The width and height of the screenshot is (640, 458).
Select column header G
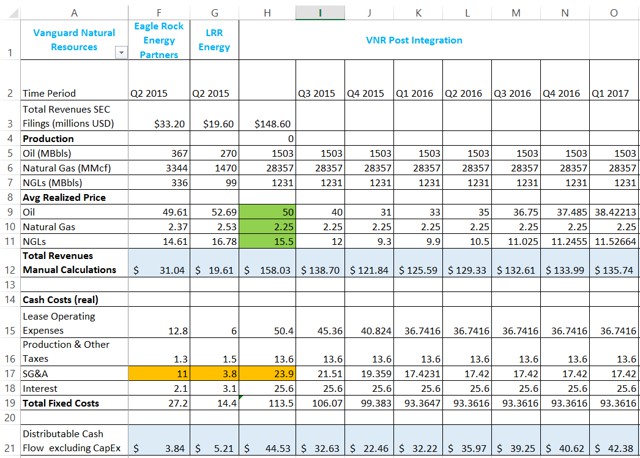coord(214,13)
